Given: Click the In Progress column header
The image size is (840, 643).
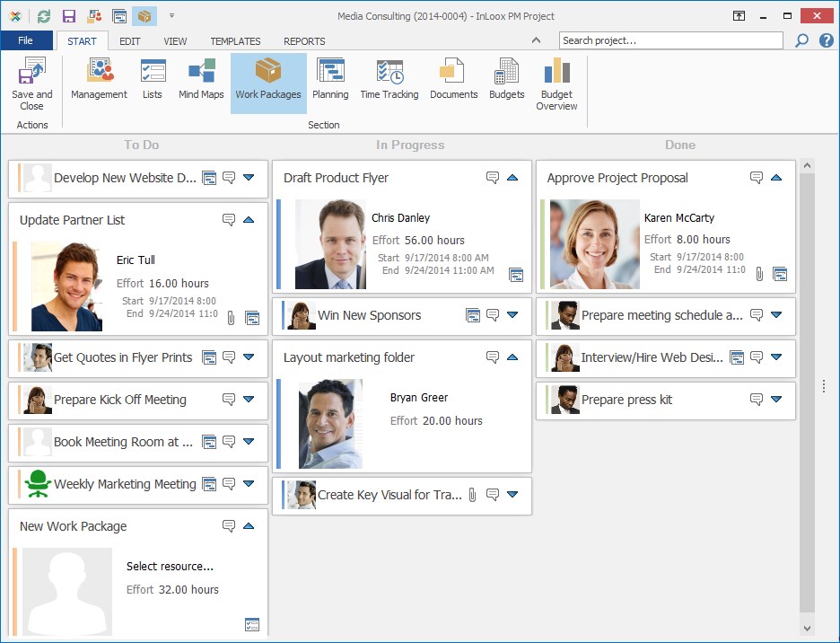Looking at the screenshot, I should (410, 145).
